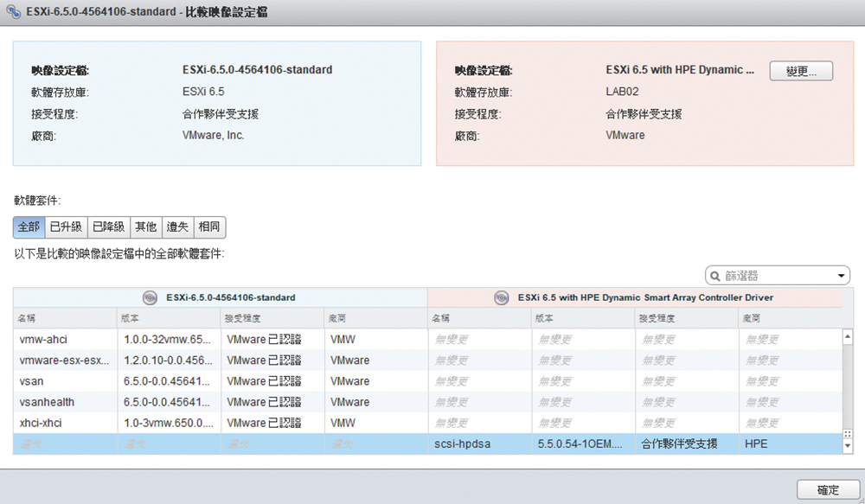The height and width of the screenshot is (504, 865).
Task: Click the disc icon beside HPE Dynamic Smart Array header
Action: pyautogui.click(x=501, y=297)
